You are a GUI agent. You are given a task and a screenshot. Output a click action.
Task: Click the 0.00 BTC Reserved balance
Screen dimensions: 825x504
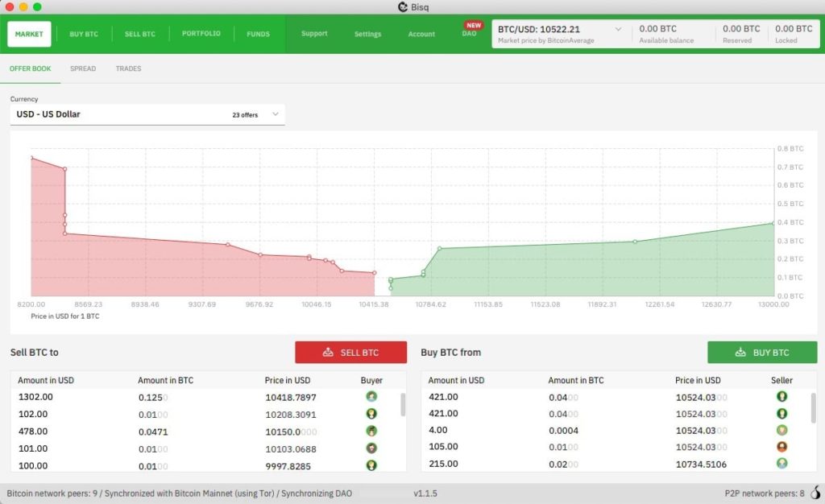[x=741, y=34]
